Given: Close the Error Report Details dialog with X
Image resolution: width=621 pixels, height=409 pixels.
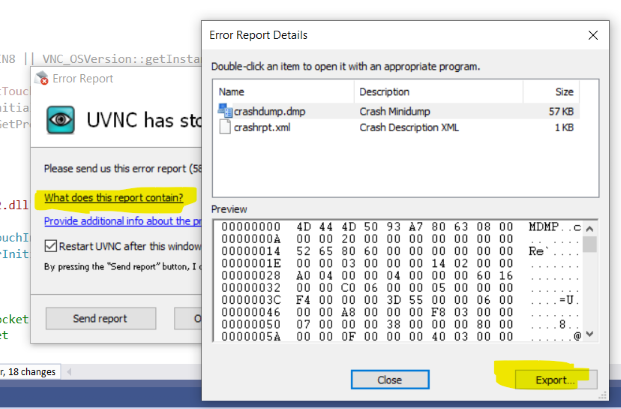Looking at the screenshot, I should pyautogui.click(x=593, y=35).
